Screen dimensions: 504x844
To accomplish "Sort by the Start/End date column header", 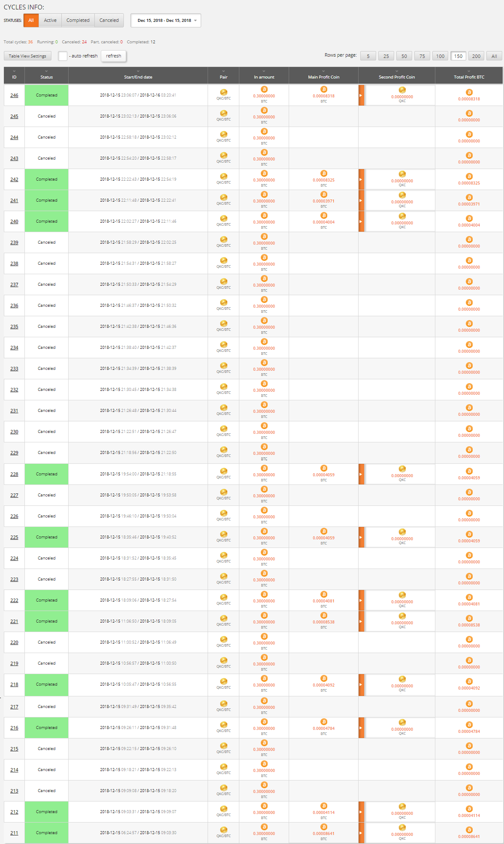I will pyautogui.click(x=138, y=77).
